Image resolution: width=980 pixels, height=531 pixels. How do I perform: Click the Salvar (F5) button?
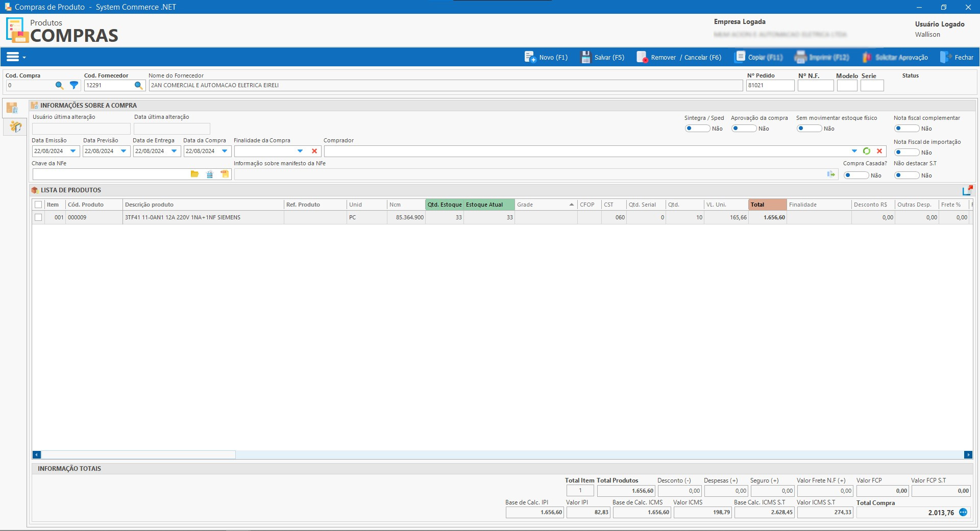click(603, 57)
